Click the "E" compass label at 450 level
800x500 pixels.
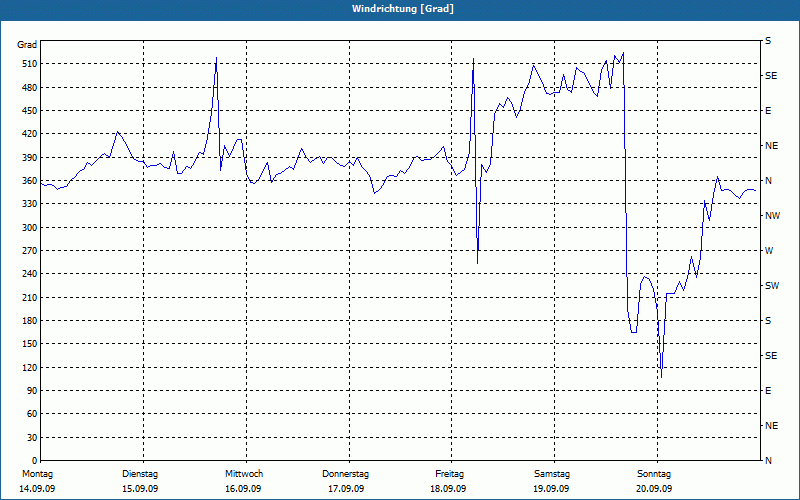pyautogui.click(x=768, y=111)
